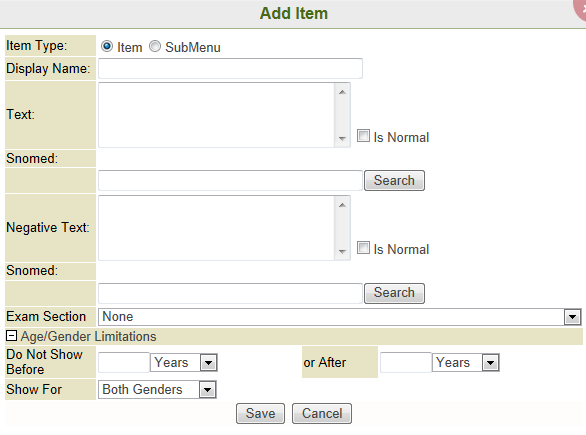Viewport: 586px width, 435px height.
Task: Check Is Normal beside Text field
Action: tap(363, 136)
